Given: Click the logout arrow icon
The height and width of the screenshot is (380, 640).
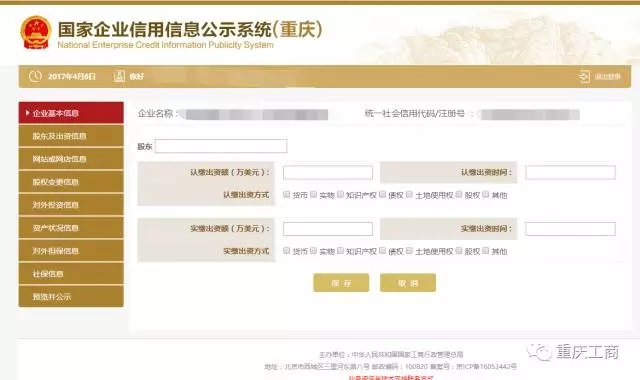Looking at the screenshot, I should 584,76.
